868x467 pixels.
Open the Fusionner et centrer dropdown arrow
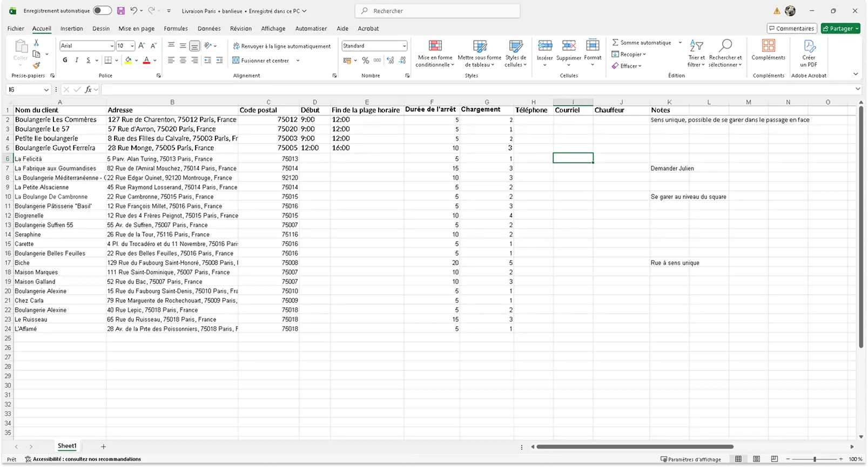pyautogui.click(x=298, y=60)
